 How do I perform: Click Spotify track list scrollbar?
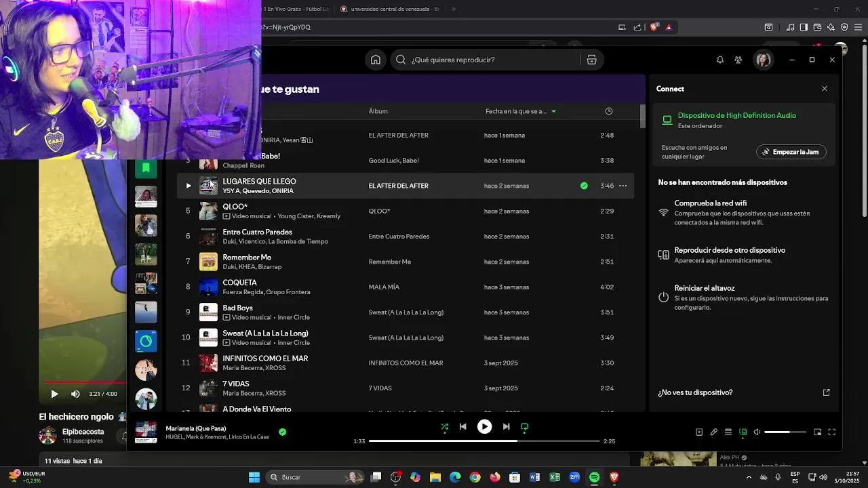pyautogui.click(x=643, y=117)
